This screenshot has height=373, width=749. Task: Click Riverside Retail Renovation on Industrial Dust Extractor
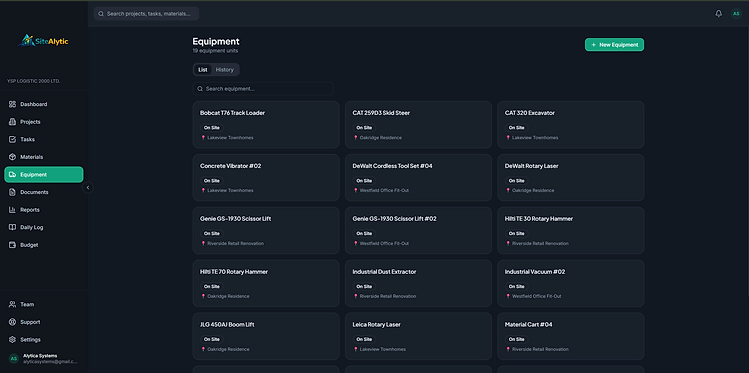tap(388, 296)
